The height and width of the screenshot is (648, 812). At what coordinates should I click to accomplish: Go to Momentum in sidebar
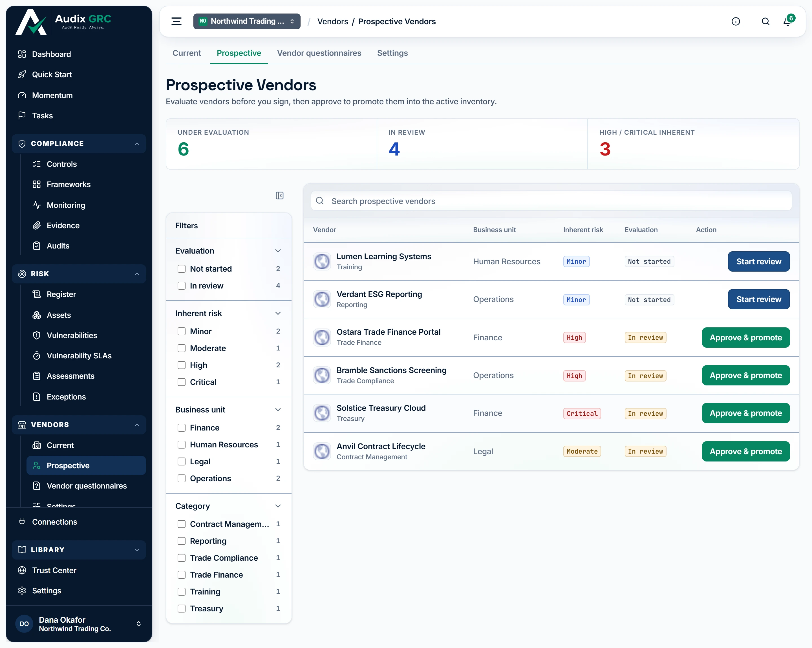coord(79,95)
